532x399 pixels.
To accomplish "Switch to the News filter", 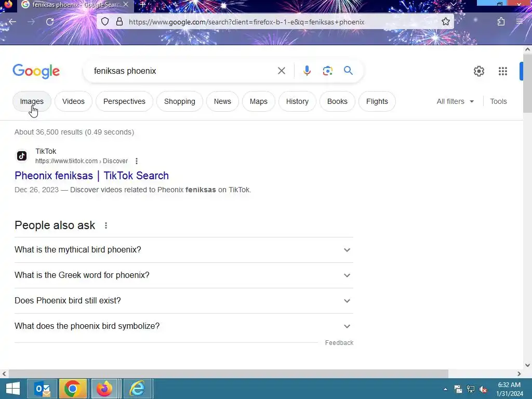I will click(222, 101).
